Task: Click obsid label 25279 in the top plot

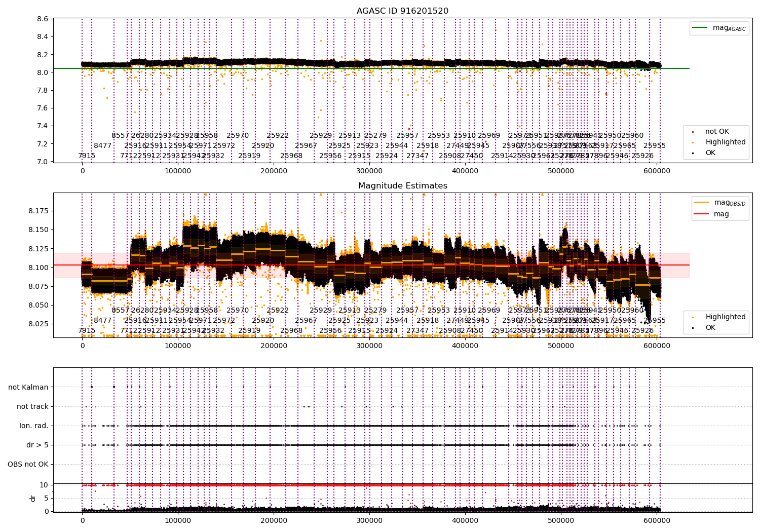Action: (375, 135)
